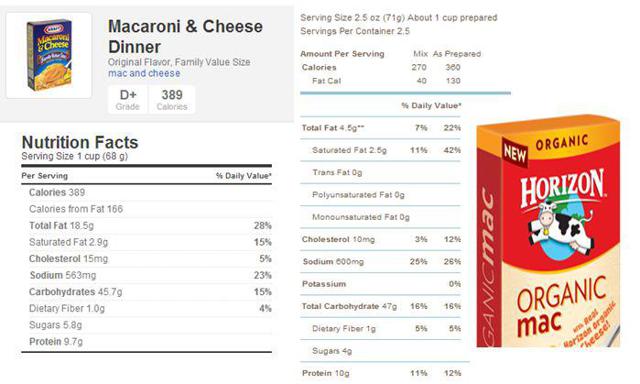The width and height of the screenshot is (640, 384).
Task: Select the Nutrition Facts heading
Action: click(80, 142)
